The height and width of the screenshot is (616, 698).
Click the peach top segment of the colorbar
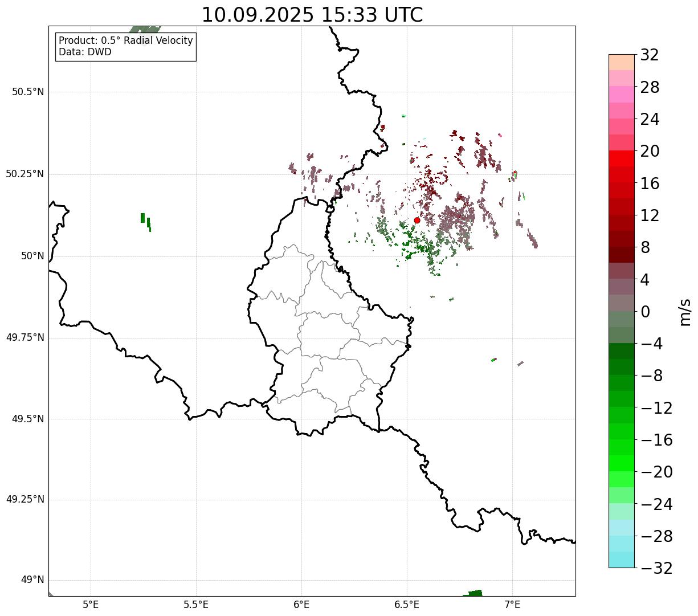[x=622, y=62]
